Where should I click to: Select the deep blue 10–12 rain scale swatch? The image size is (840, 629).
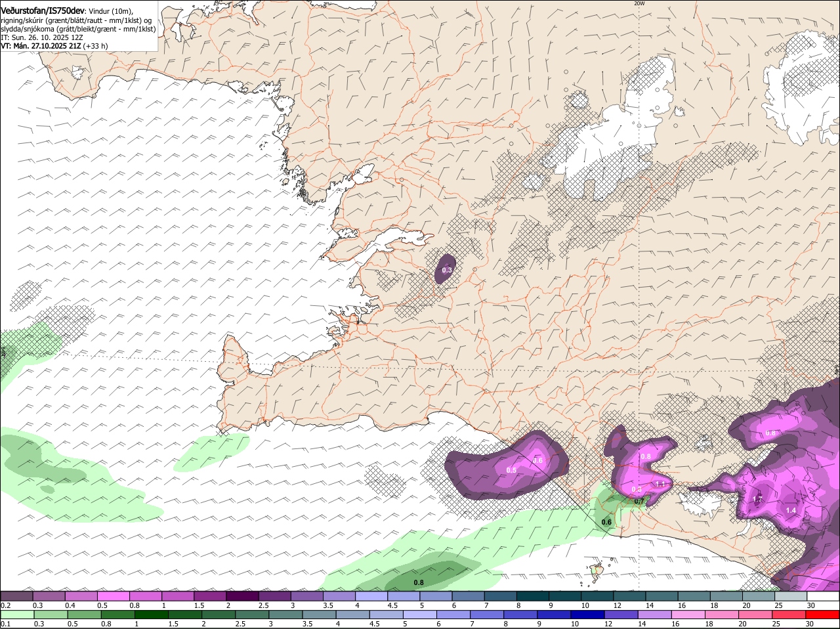[x=587, y=615]
